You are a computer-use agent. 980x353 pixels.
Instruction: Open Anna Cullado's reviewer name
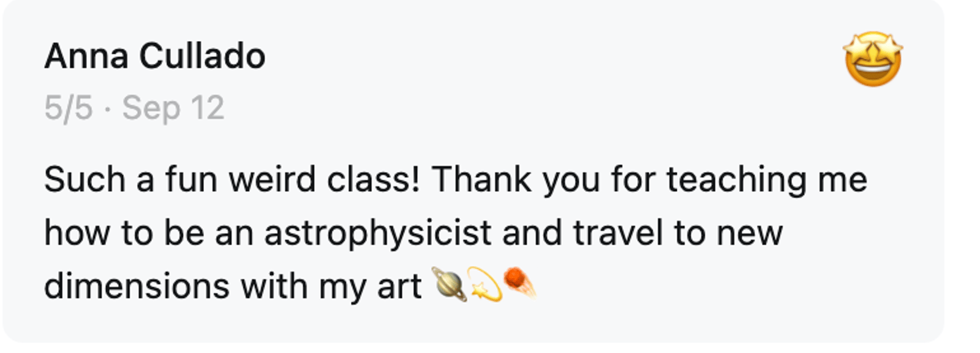click(155, 56)
